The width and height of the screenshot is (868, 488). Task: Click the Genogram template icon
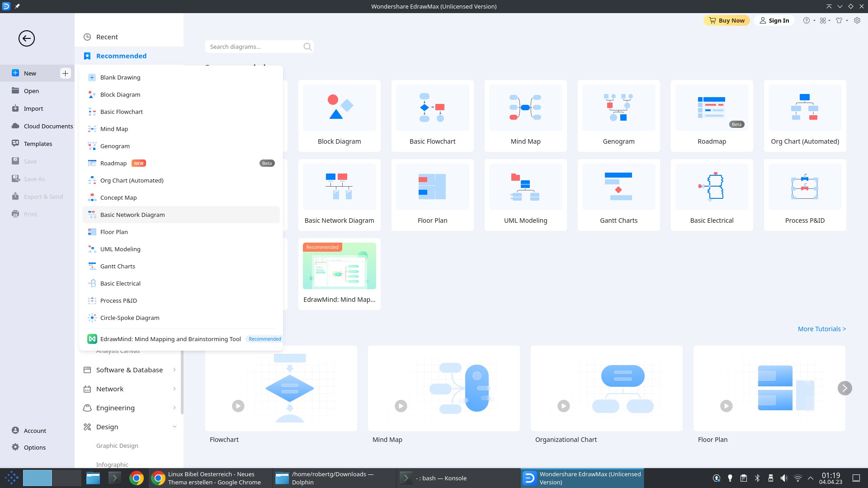tap(618, 108)
